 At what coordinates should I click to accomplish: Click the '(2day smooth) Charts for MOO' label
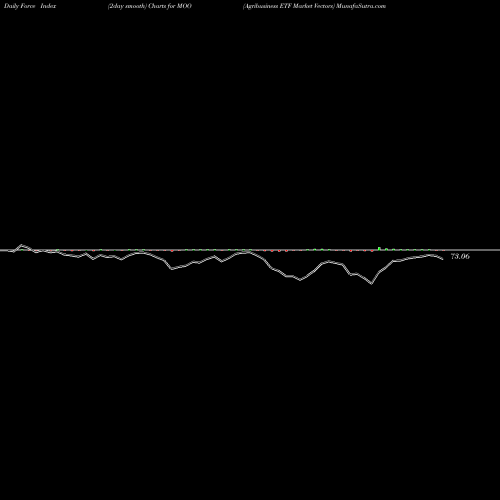[150, 6]
